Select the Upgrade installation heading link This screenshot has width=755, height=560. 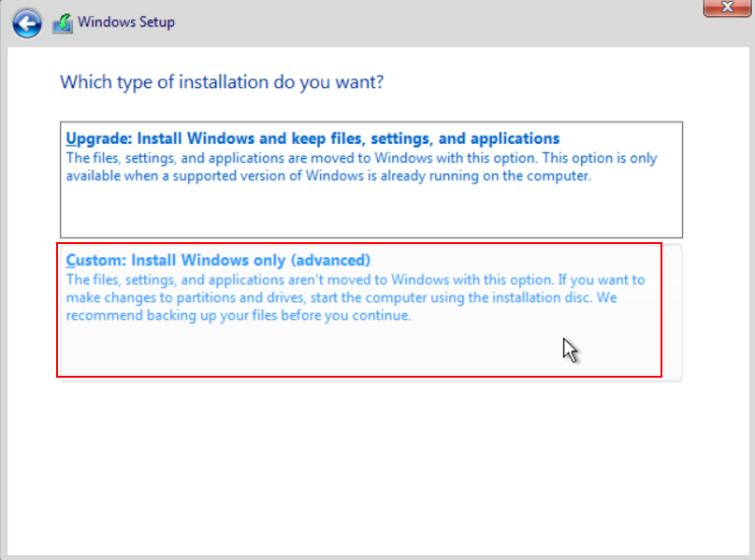tap(312, 138)
